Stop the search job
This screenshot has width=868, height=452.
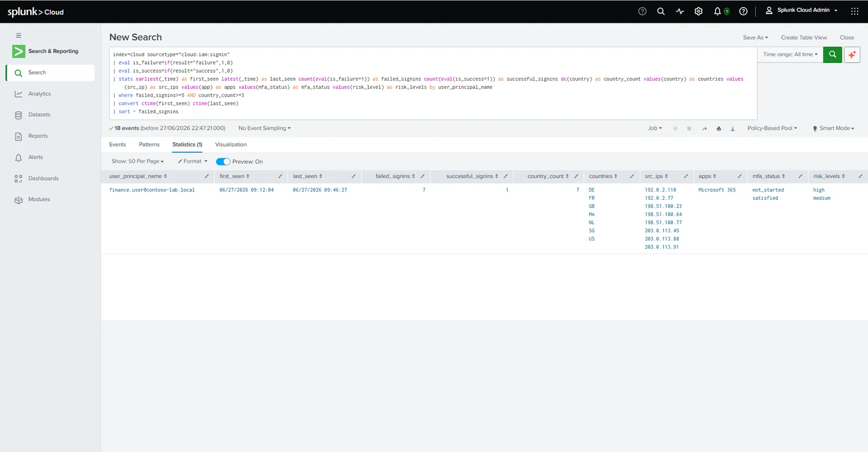689,129
